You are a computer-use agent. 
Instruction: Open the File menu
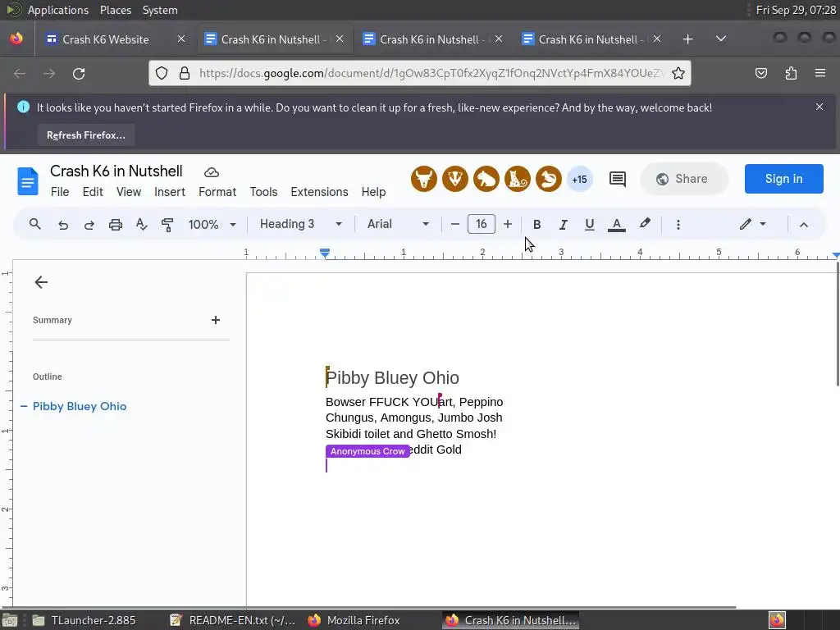(60, 192)
